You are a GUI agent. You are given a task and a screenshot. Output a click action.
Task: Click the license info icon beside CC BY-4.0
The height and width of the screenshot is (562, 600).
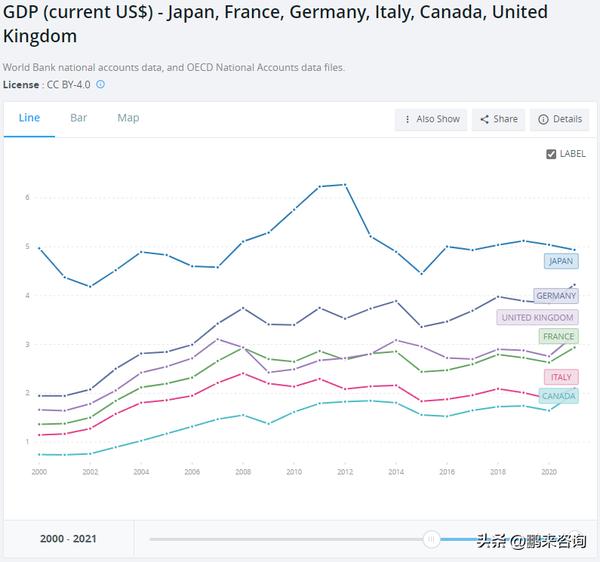click(100, 85)
